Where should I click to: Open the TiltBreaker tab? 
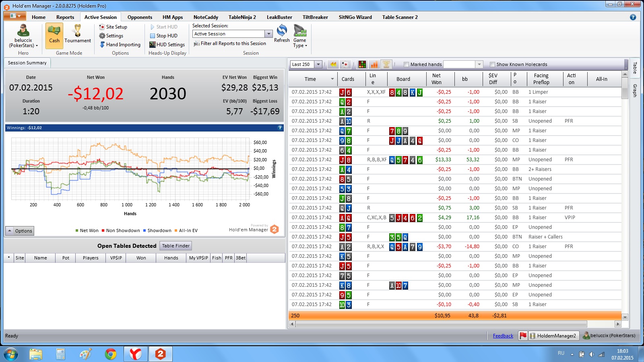(315, 17)
